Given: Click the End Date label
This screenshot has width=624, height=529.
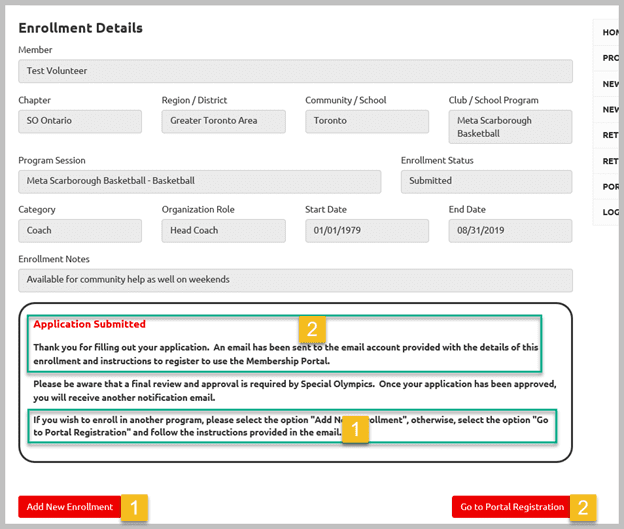Looking at the screenshot, I should pyautogui.click(x=467, y=209).
